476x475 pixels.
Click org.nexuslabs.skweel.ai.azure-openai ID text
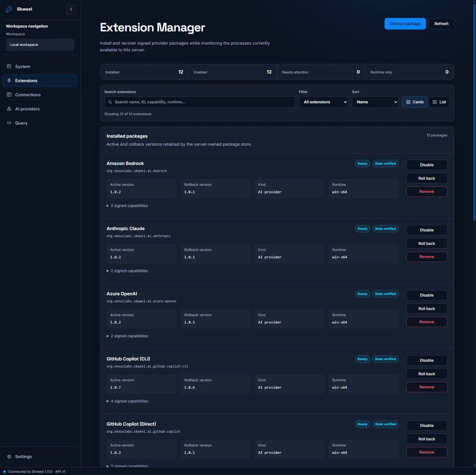point(141,301)
